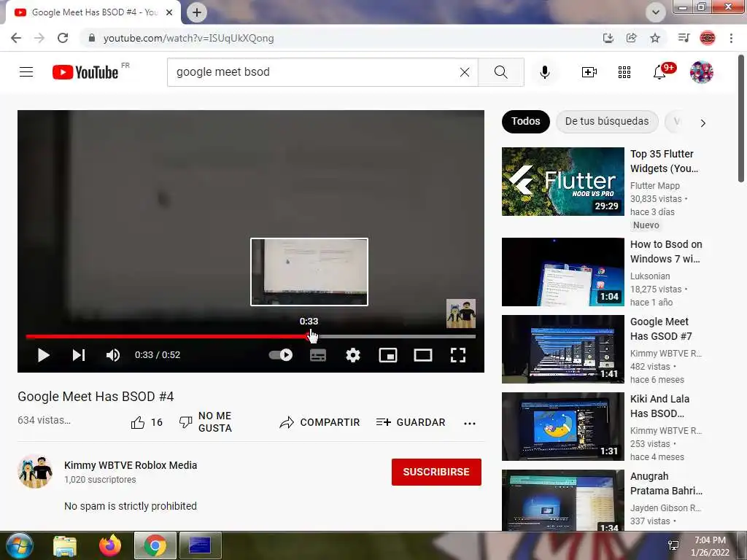Open the account avatar menu
The width and height of the screenshot is (747, 560).
702,72
